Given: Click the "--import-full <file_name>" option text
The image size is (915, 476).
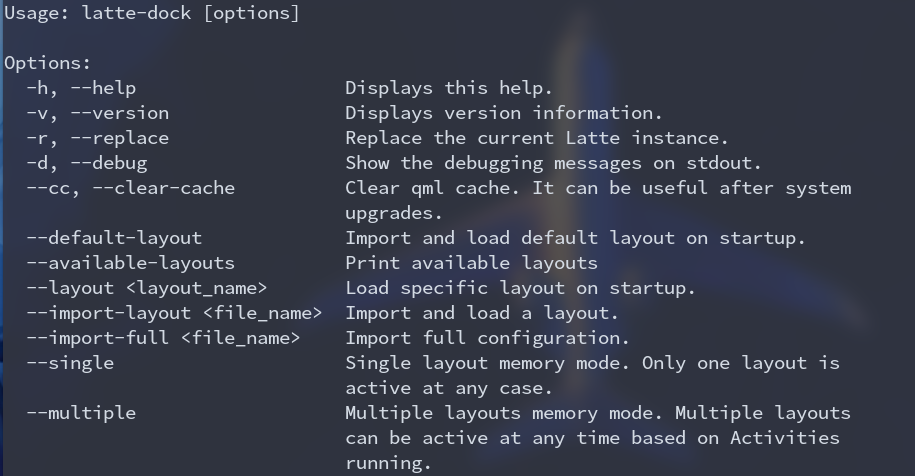Looking at the screenshot, I should point(163,338).
